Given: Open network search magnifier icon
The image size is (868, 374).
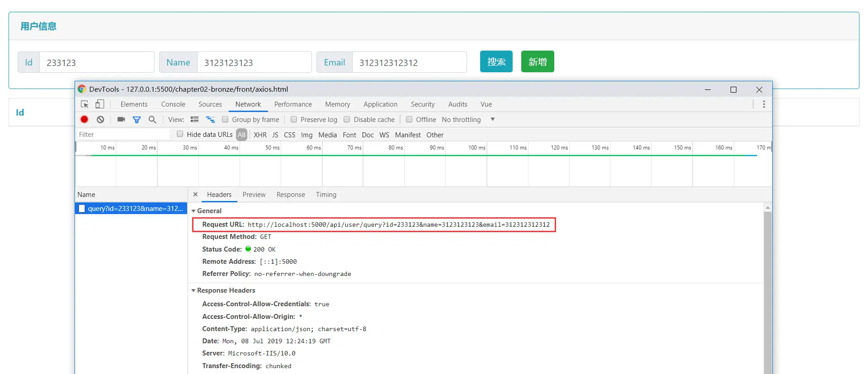Looking at the screenshot, I should click(x=152, y=119).
